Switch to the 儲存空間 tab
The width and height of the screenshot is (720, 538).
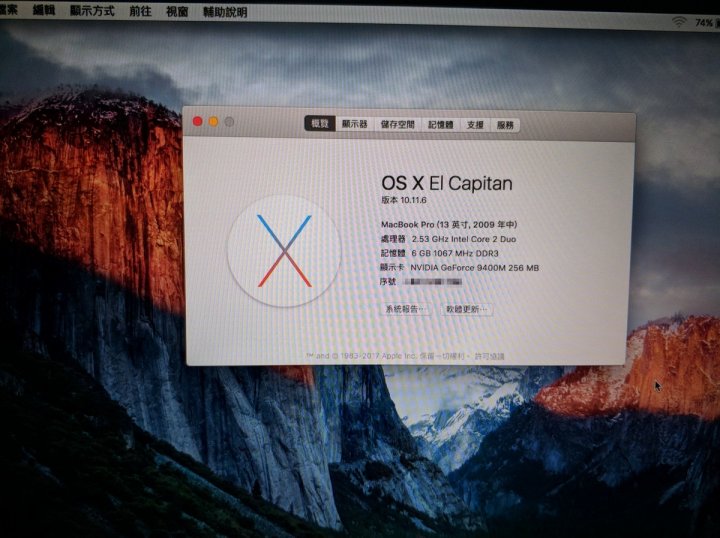(398, 124)
